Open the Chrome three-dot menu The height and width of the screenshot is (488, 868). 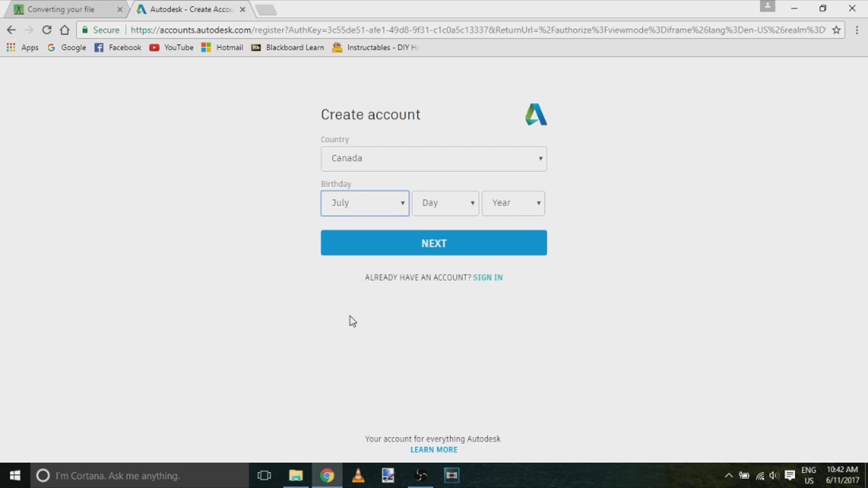[857, 30]
